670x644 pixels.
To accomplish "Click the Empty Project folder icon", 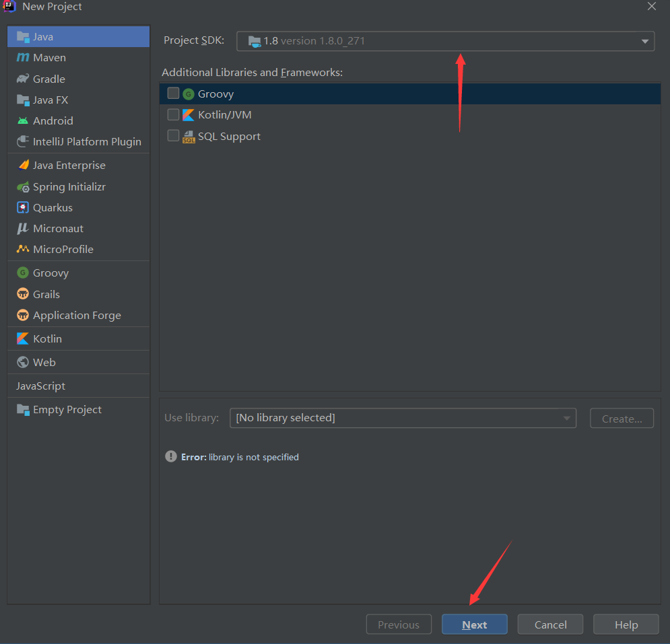I will [x=23, y=410].
